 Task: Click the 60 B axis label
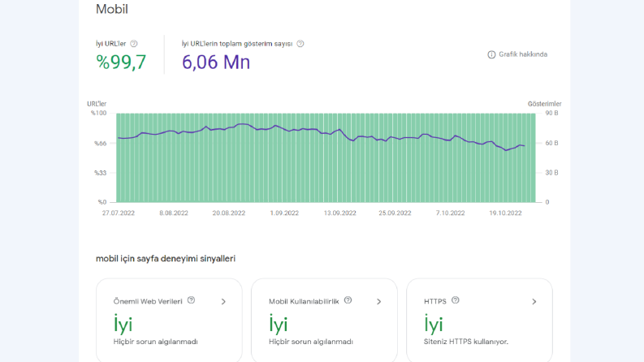(x=551, y=143)
